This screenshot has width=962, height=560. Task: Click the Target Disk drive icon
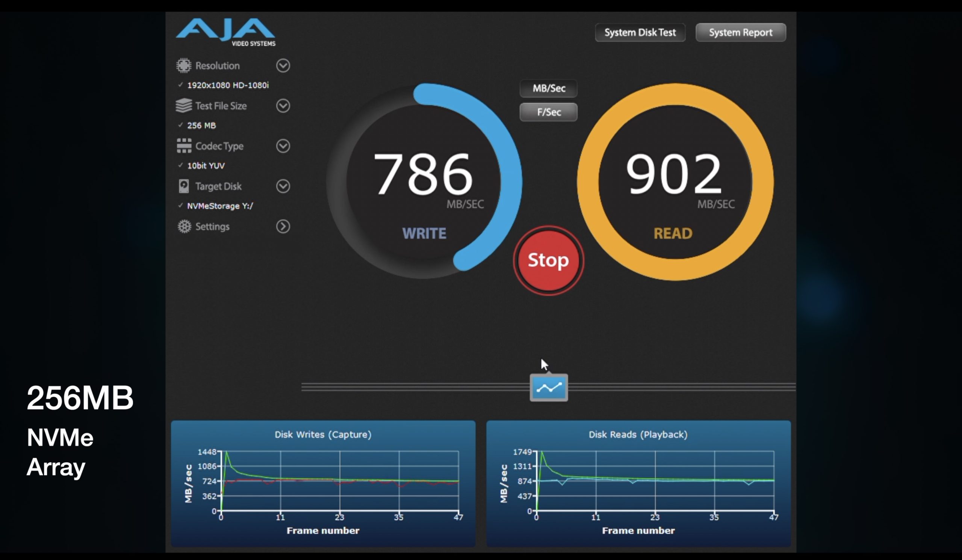click(184, 186)
